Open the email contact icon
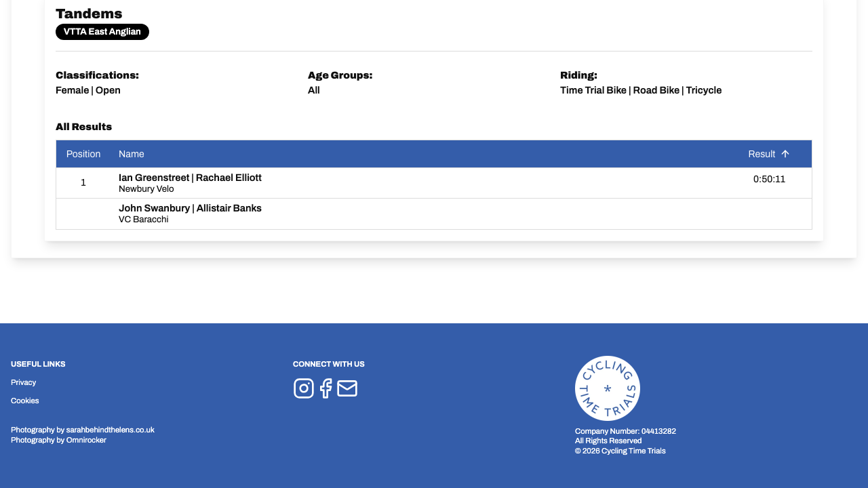The width and height of the screenshot is (868, 488). [347, 387]
